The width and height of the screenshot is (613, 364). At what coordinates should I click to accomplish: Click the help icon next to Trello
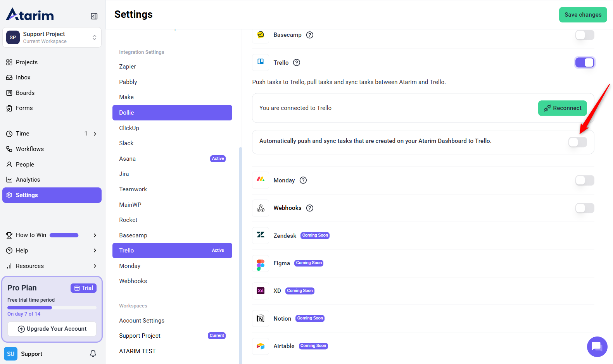(x=297, y=63)
